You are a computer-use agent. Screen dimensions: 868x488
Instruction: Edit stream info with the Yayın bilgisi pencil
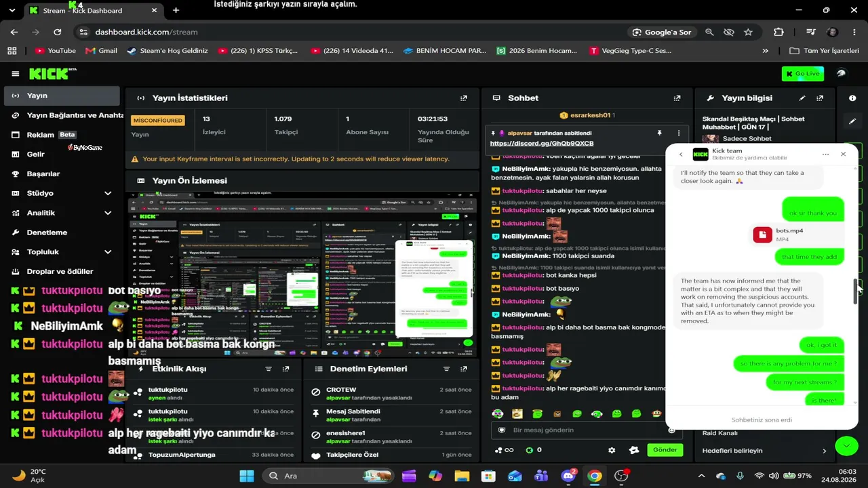(x=802, y=98)
